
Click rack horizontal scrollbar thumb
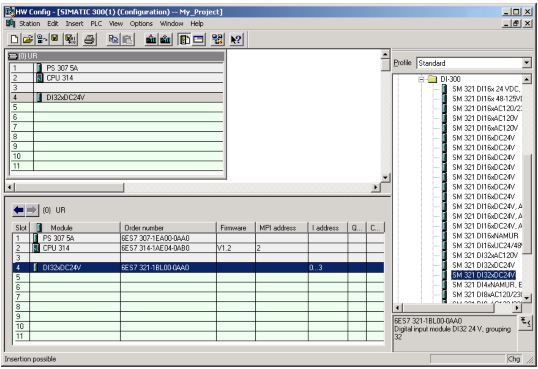[69, 187]
